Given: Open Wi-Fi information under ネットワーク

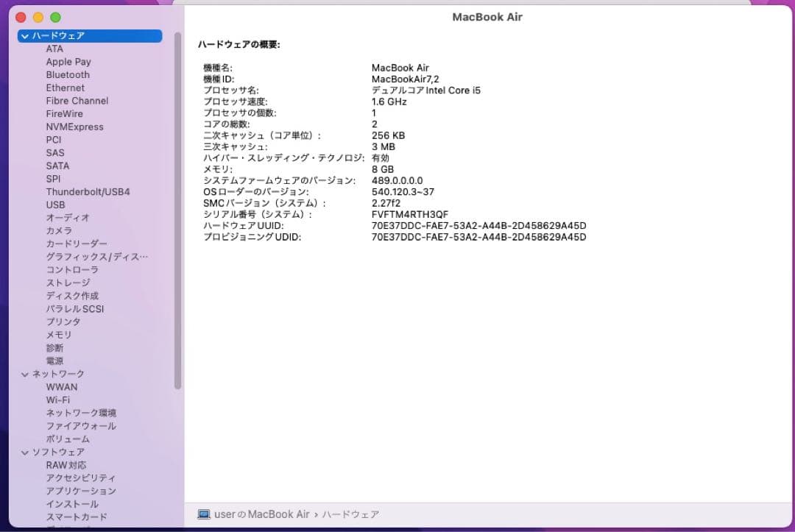Looking at the screenshot, I should click(62, 400).
